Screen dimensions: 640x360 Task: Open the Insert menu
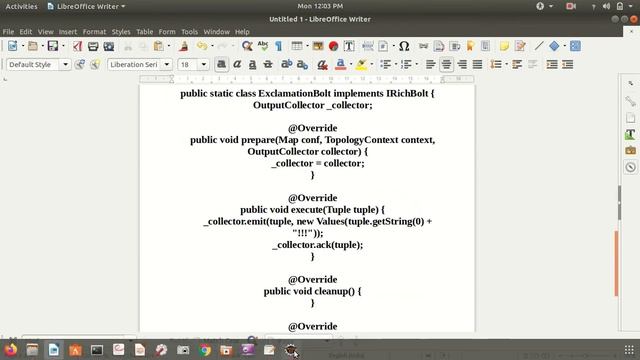[x=67, y=32]
